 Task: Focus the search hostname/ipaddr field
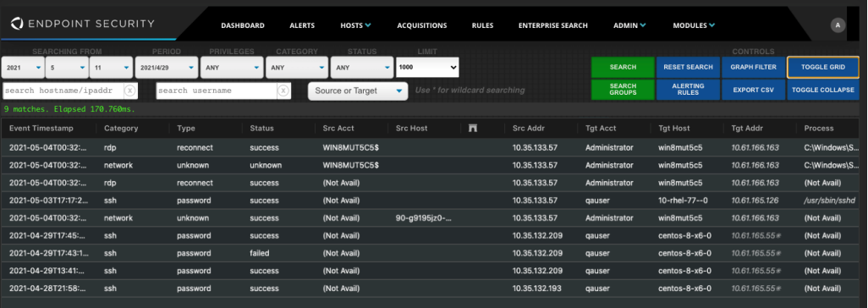point(63,91)
